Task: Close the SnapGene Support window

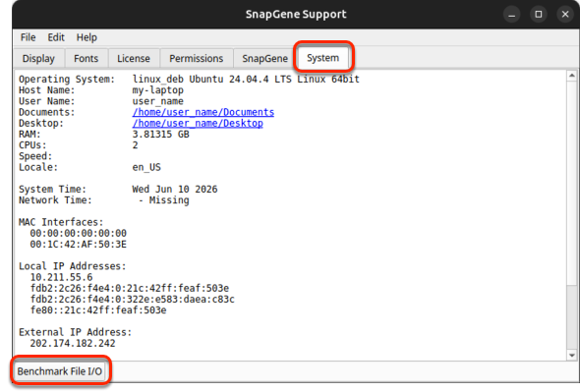Action: tap(565, 15)
